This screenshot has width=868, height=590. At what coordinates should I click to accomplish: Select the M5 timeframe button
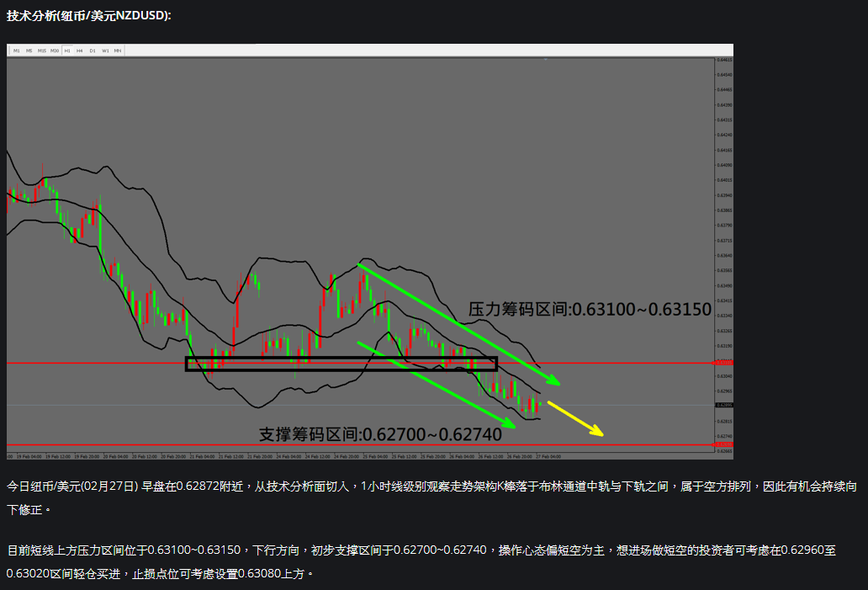tap(29, 50)
